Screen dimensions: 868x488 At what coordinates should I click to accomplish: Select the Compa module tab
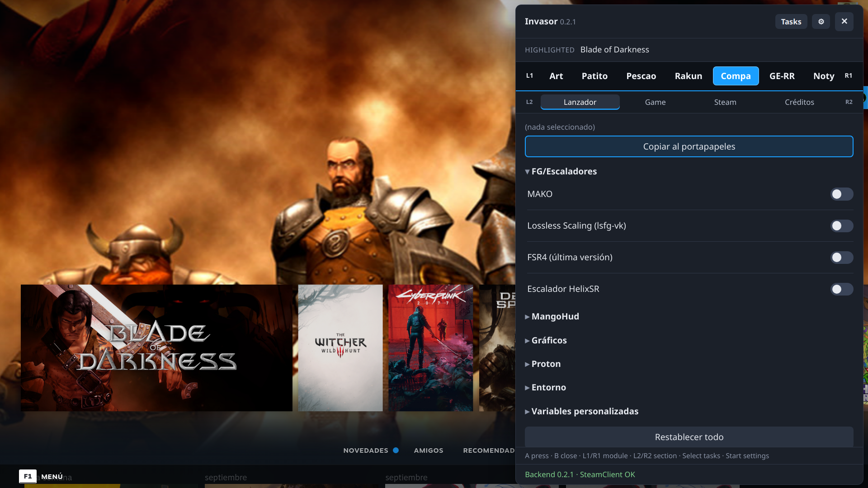pos(736,76)
